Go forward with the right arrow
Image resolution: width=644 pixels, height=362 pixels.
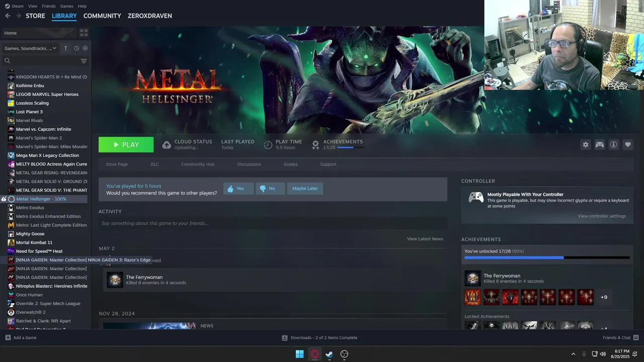tap(18, 16)
